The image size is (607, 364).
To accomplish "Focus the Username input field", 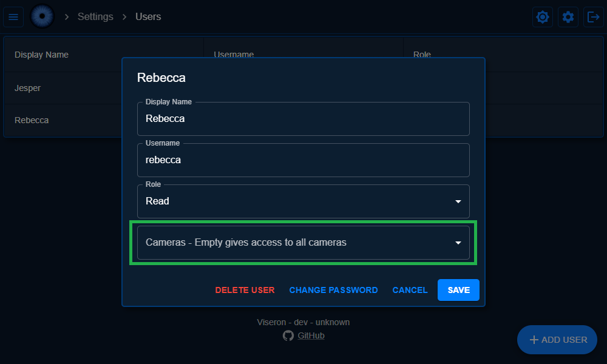I will [x=303, y=160].
